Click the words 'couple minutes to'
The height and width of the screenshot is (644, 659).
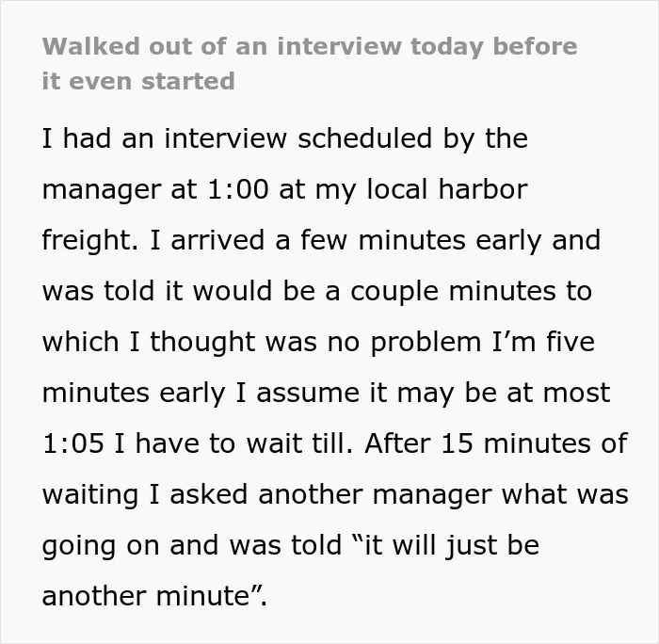tap(471, 291)
